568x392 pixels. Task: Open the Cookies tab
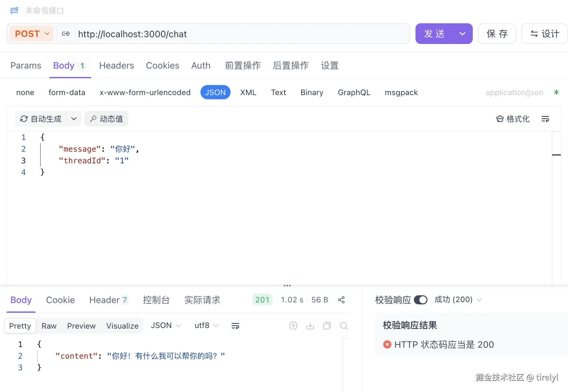pyautogui.click(x=163, y=66)
